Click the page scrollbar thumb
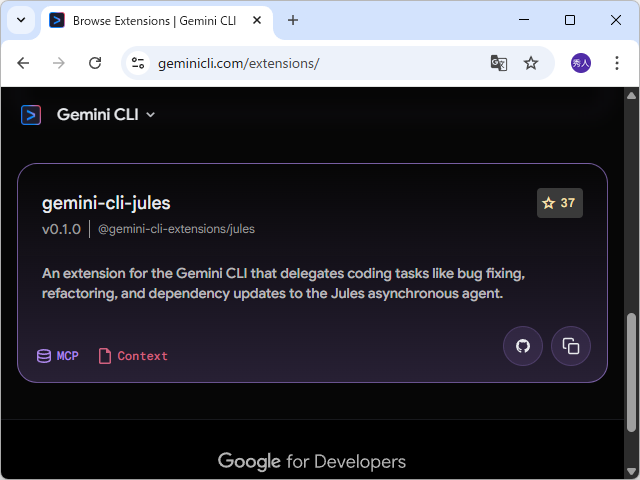 pyautogui.click(x=631, y=372)
